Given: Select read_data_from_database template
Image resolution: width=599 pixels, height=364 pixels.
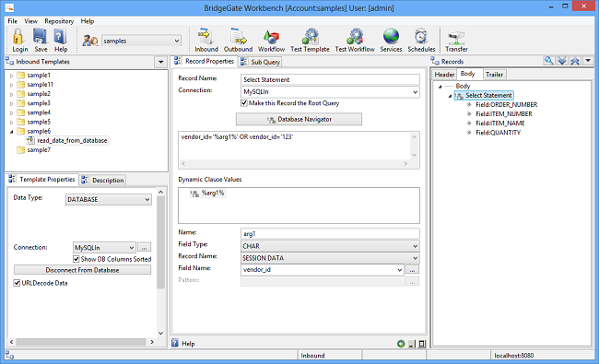Looking at the screenshot, I should pos(67,141).
